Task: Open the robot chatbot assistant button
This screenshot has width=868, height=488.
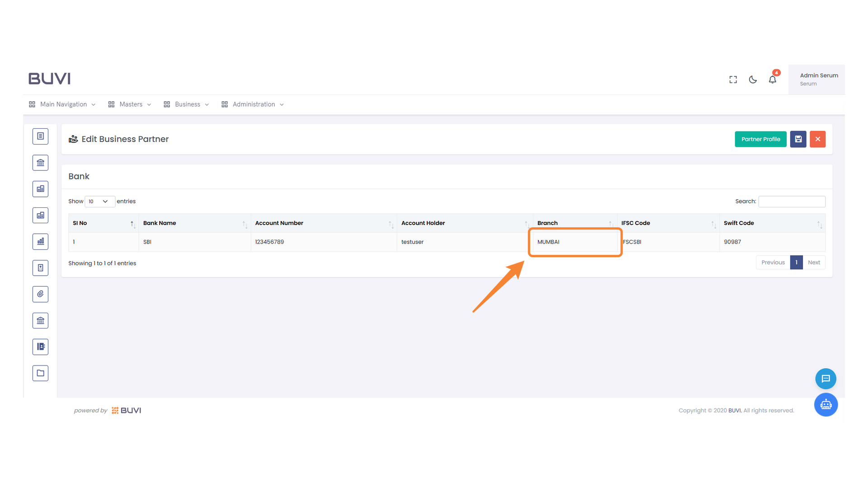Action: (826, 405)
